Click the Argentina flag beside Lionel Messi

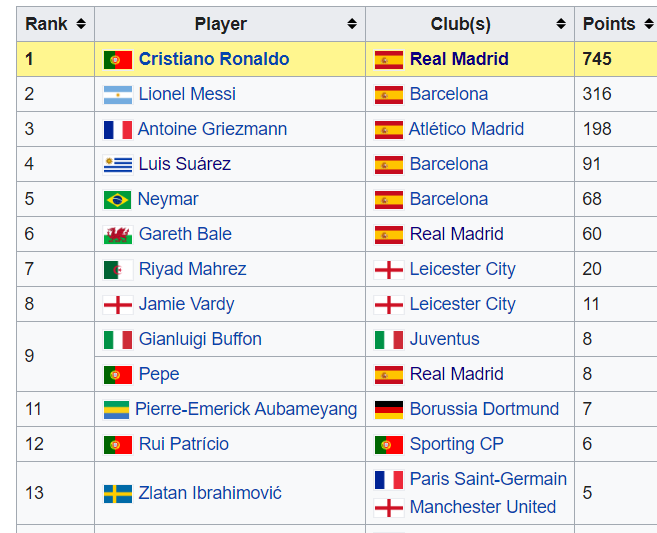[x=117, y=95]
